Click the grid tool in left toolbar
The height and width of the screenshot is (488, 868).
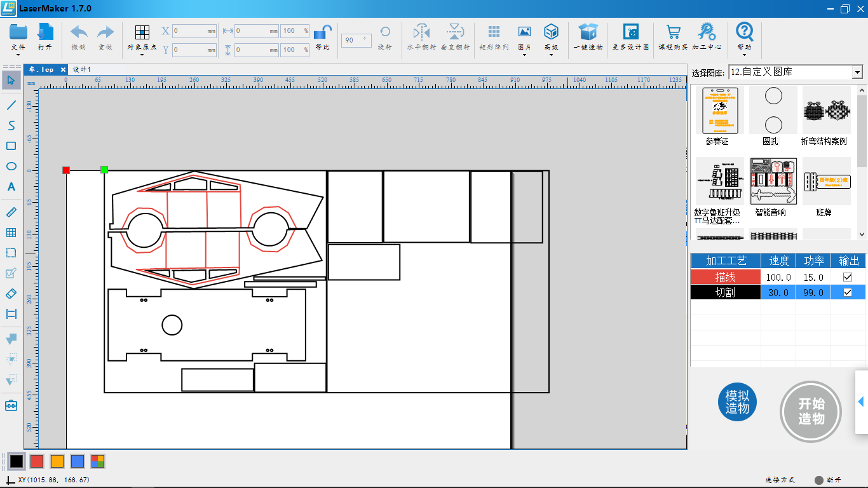point(11,233)
